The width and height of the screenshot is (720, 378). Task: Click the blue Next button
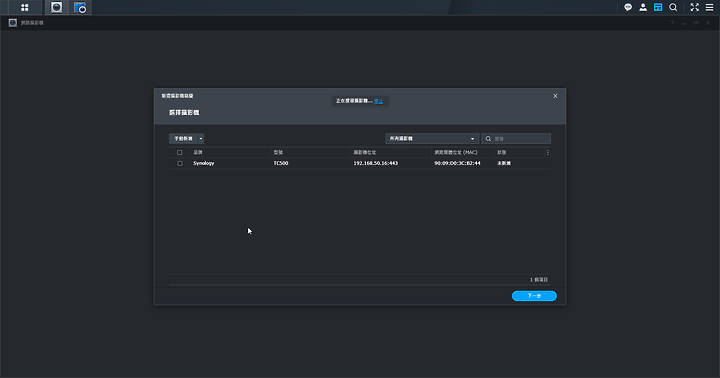tap(534, 296)
